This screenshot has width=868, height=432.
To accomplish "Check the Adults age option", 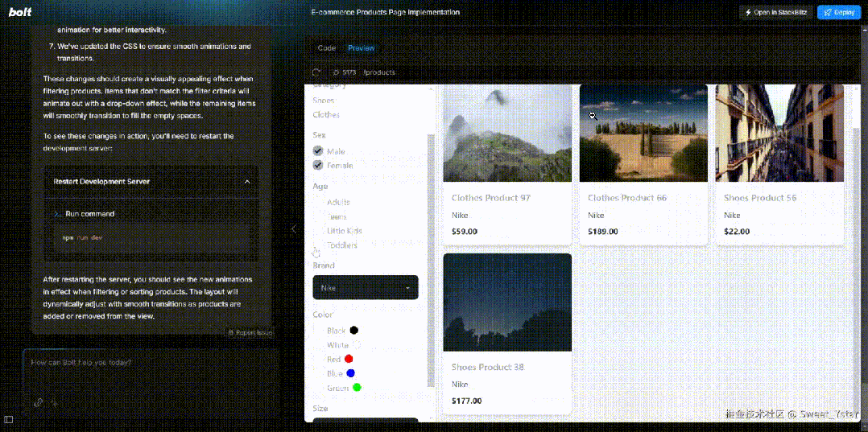I will coord(339,203).
